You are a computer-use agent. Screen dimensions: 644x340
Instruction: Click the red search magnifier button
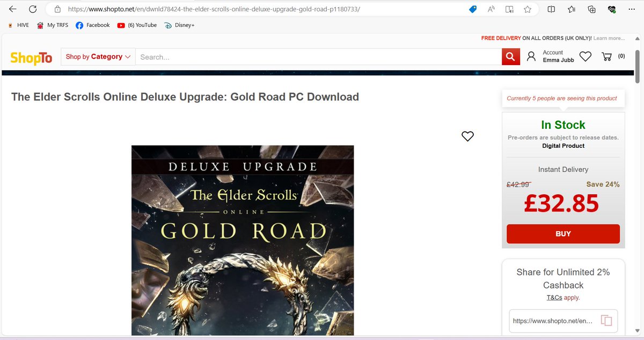click(511, 56)
